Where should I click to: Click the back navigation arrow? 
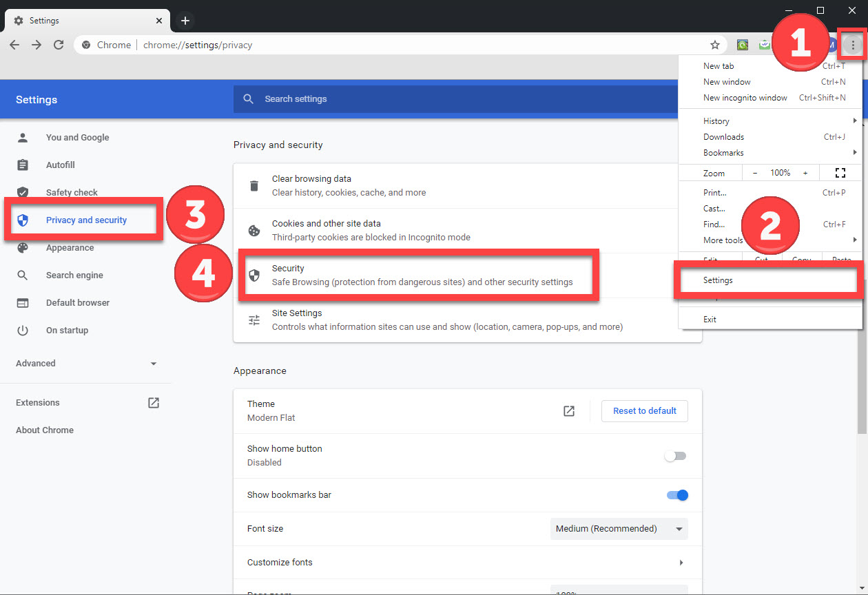[x=14, y=45]
